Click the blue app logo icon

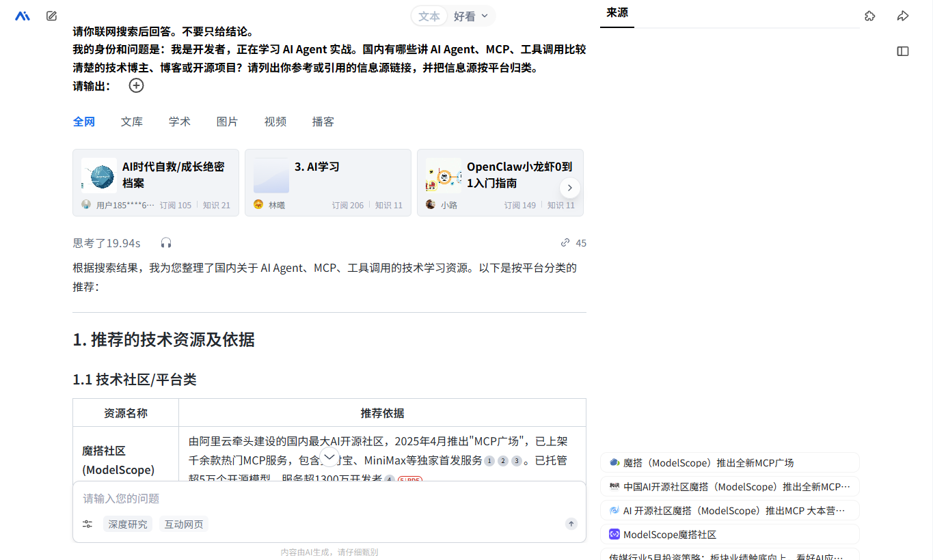tap(23, 16)
